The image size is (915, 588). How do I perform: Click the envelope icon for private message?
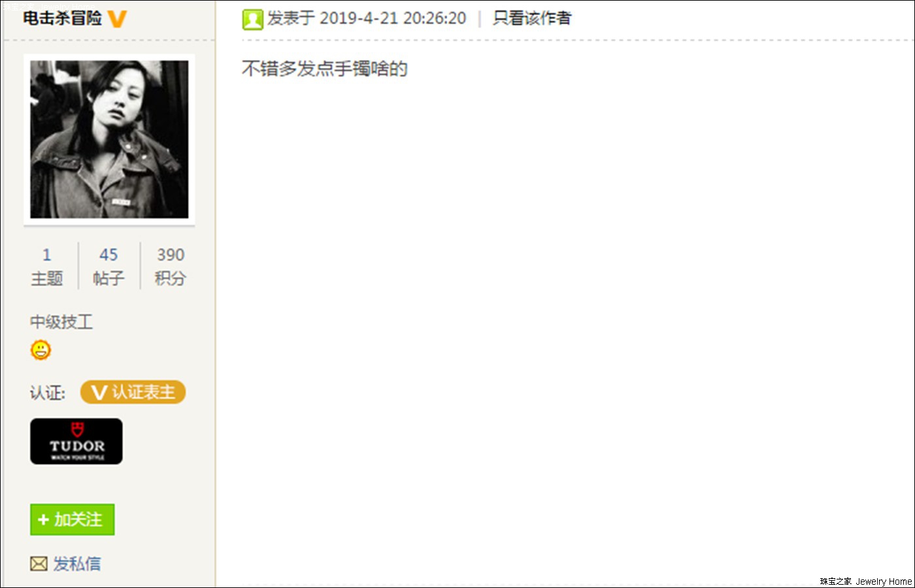[x=39, y=564]
